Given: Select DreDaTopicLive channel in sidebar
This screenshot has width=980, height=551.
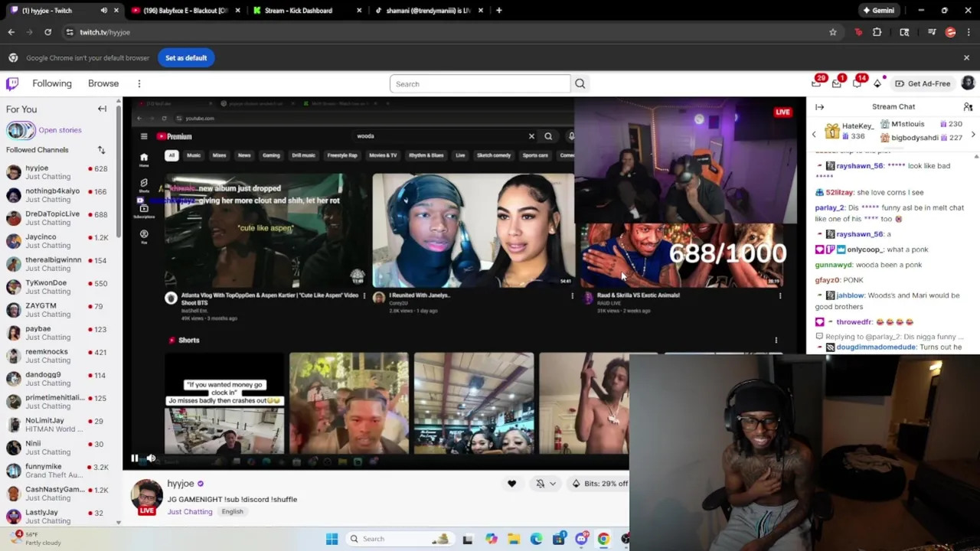Looking at the screenshot, I should coord(60,218).
